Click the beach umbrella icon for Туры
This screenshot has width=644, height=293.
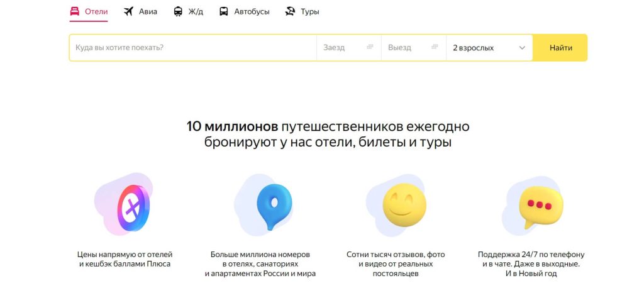click(x=290, y=11)
